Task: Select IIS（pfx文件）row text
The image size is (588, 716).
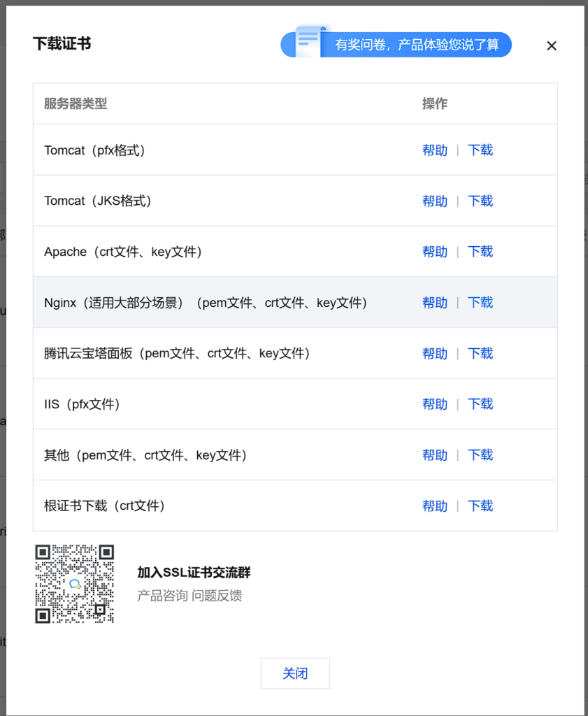Action: point(83,404)
